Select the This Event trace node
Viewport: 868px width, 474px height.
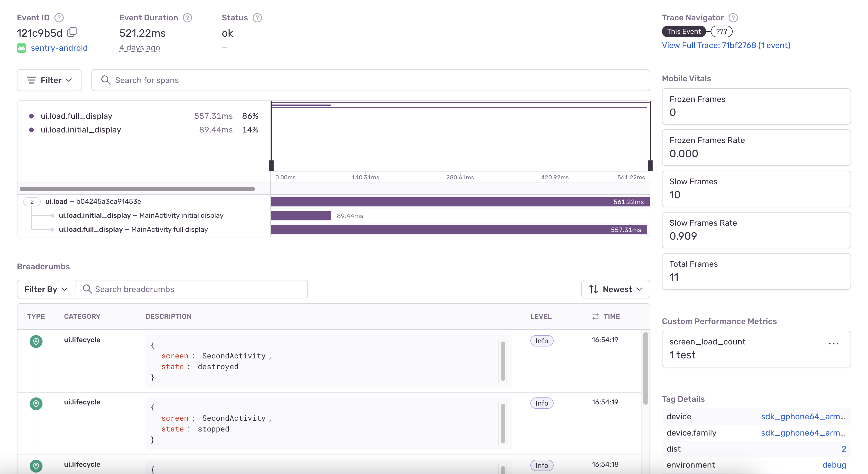[684, 31]
